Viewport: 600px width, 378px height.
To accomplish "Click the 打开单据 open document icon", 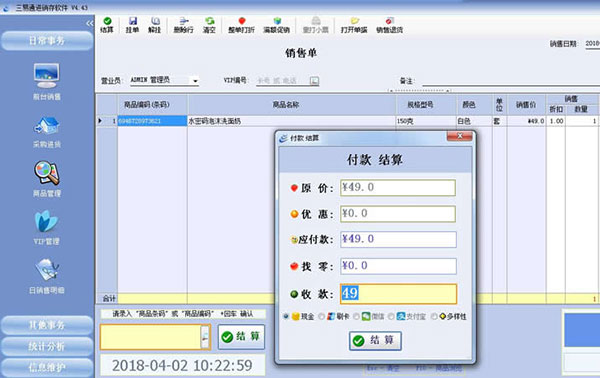I will pos(354,25).
